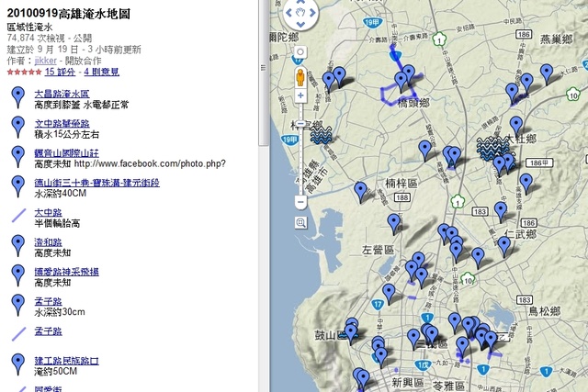
Task: Select the orange Street View pegman
Action: click(300, 77)
